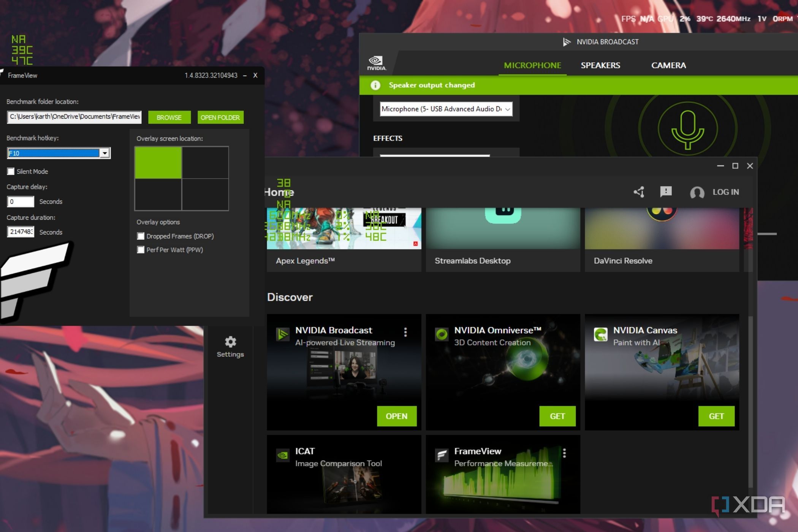Switch to the SPEAKERS tab
798x532 pixels.
tap(600, 65)
